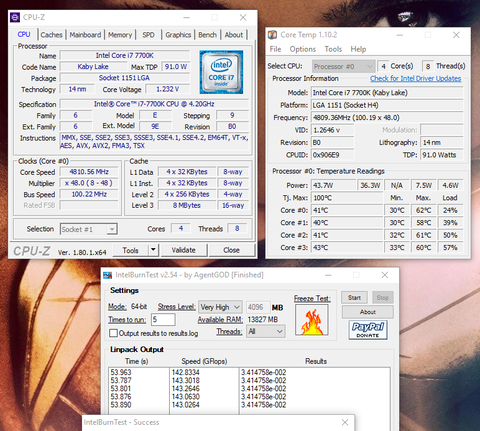Viewport: 480px width, 431px height.
Task: Click the Tj. Max 100°C field
Action: [347, 198]
